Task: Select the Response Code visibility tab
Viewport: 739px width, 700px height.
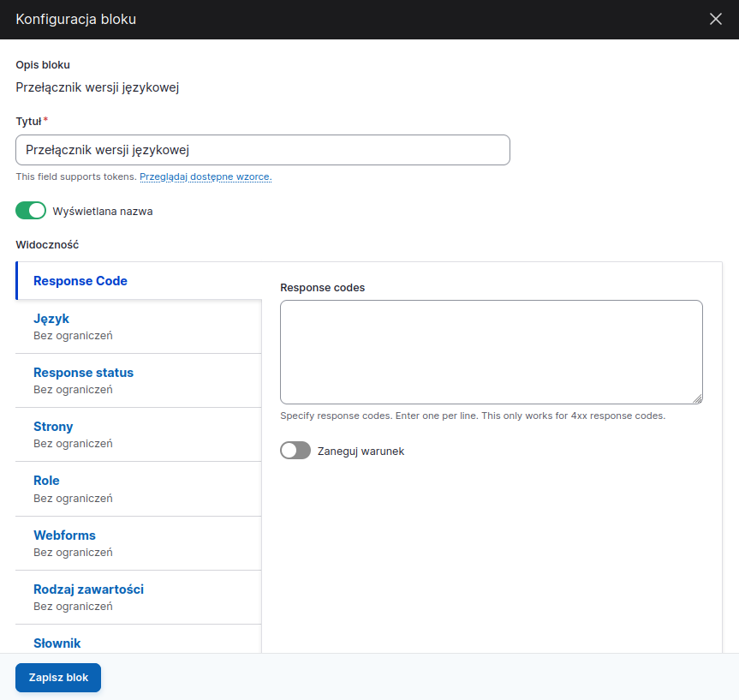Action: (x=80, y=281)
